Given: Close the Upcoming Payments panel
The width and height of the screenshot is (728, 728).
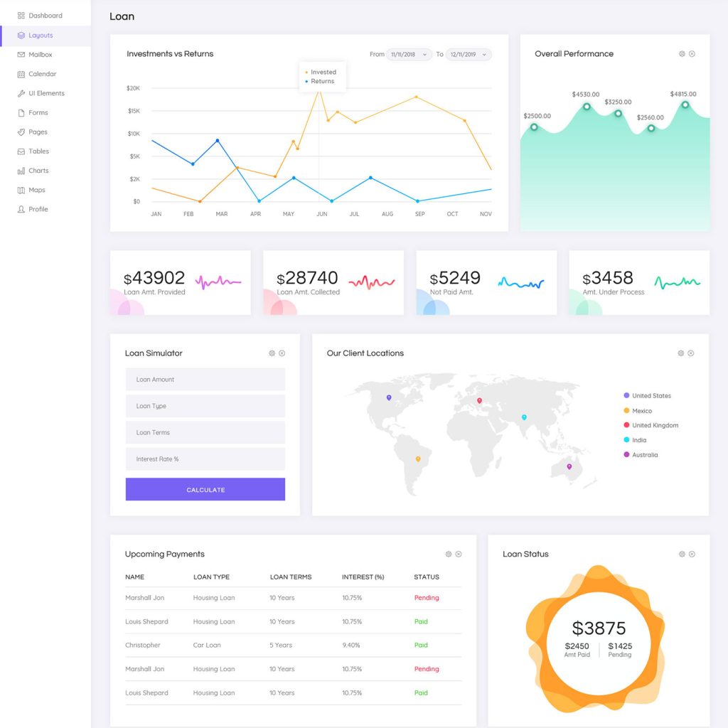Looking at the screenshot, I should (x=459, y=555).
